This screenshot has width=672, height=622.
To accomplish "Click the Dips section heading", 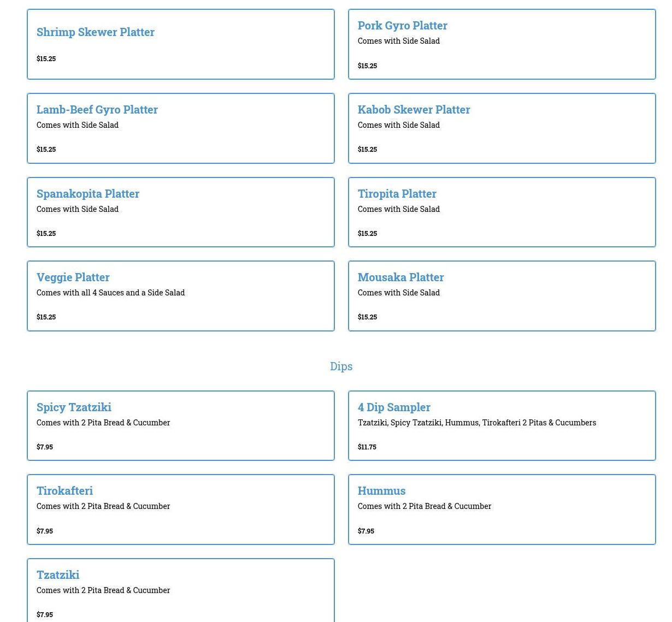I will point(341,366).
